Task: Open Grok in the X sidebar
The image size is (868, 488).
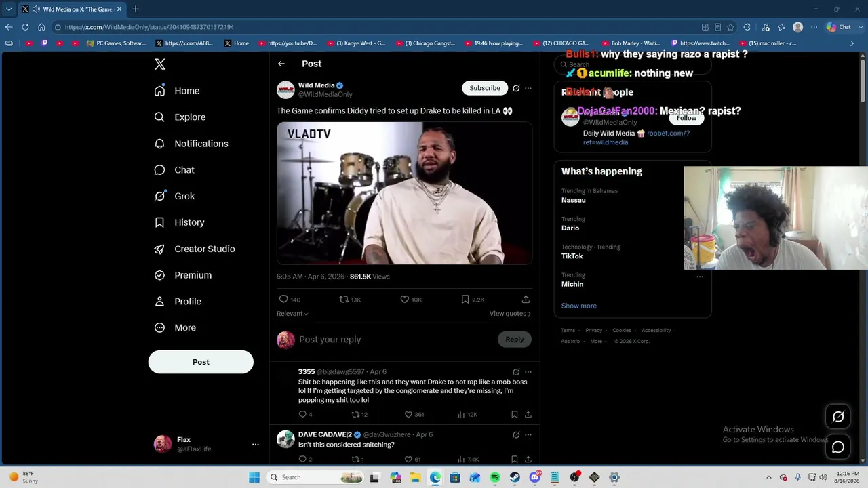Action: coord(174,197)
